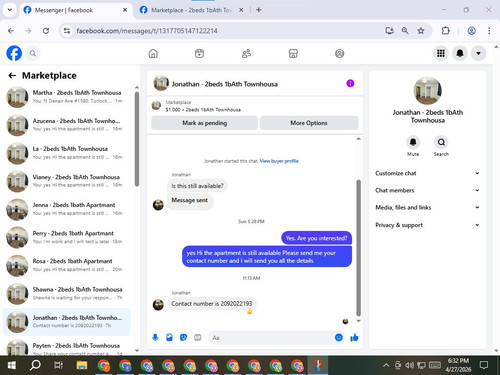Open the Groups icon in top navigation
Screen dimensions: 500x375
pyautogui.click(x=339, y=53)
